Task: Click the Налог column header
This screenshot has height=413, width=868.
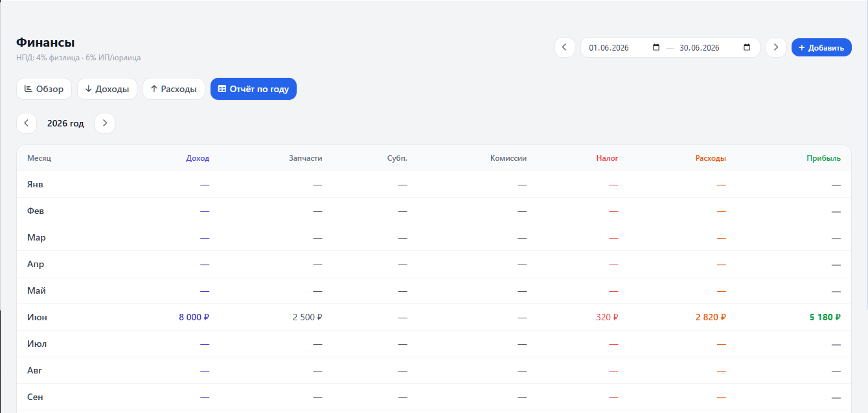Action: (x=608, y=158)
